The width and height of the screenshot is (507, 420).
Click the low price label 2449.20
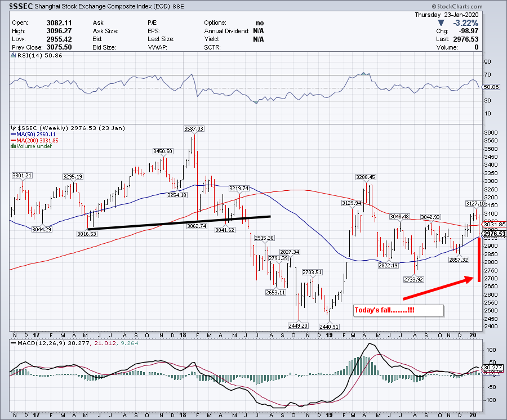pyautogui.click(x=298, y=325)
